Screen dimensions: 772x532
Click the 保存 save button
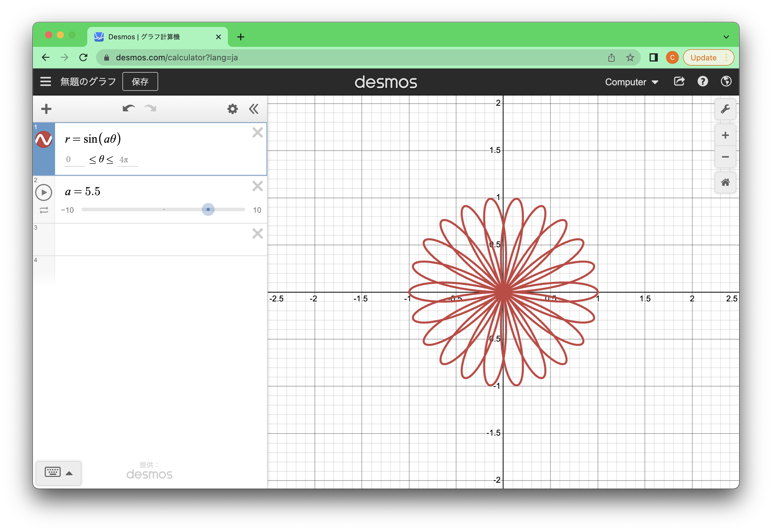pos(140,82)
